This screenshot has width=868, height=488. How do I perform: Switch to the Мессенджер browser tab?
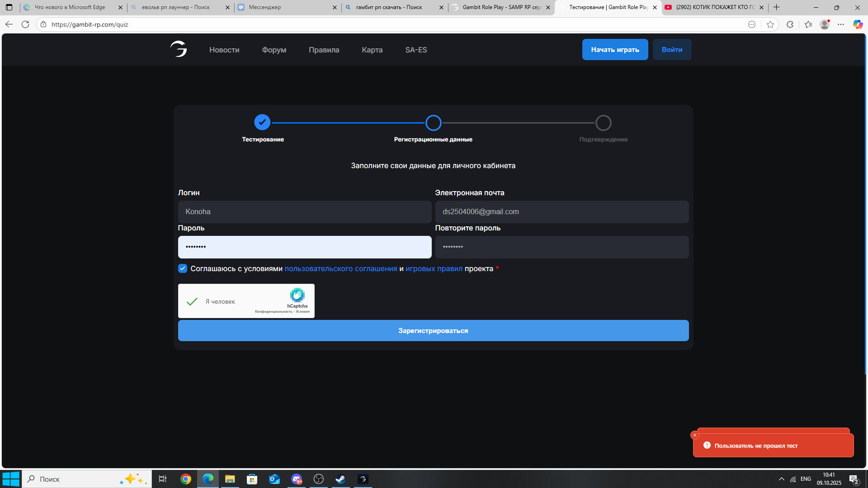pyautogui.click(x=265, y=7)
